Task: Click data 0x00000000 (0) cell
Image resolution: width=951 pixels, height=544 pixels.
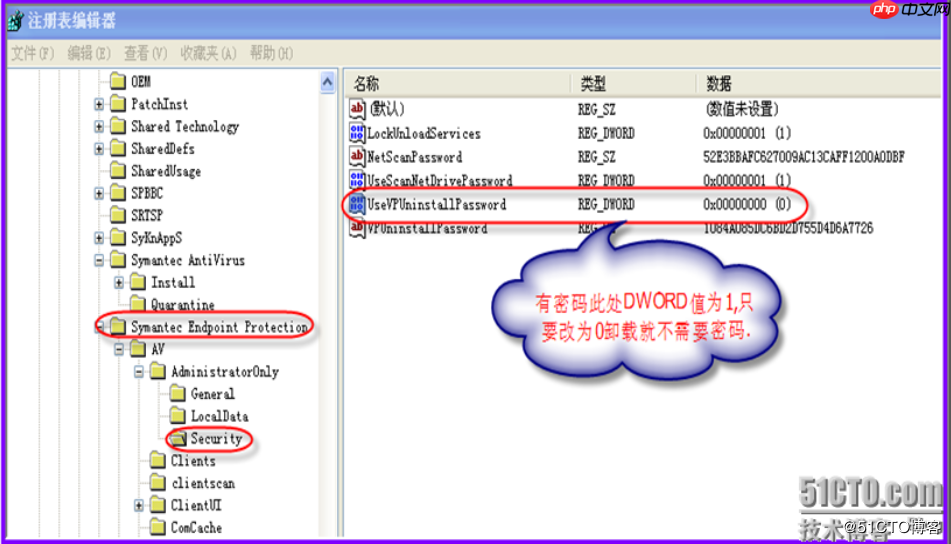Action: click(747, 204)
